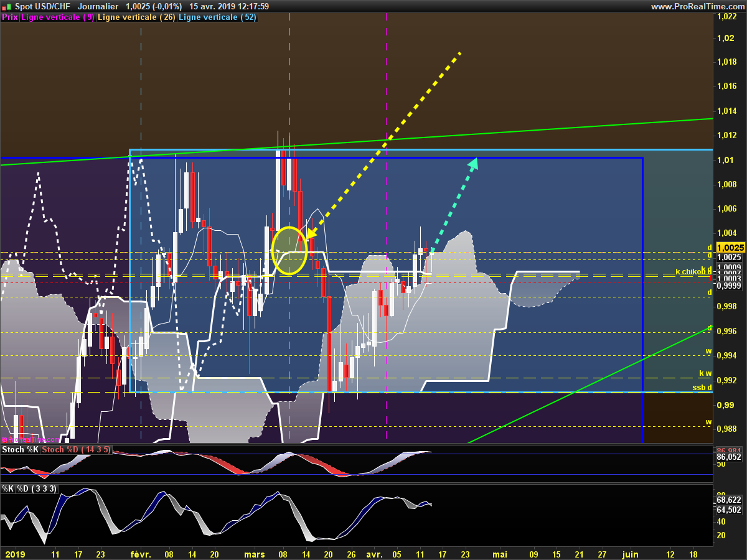This screenshot has width=747, height=560.
Task: Open the Journalier timeframe label
Action: (x=97, y=6)
